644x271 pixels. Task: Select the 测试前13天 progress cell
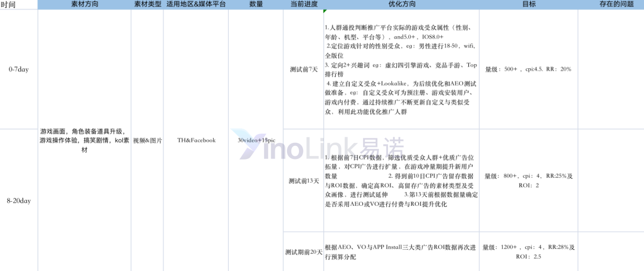point(303,181)
